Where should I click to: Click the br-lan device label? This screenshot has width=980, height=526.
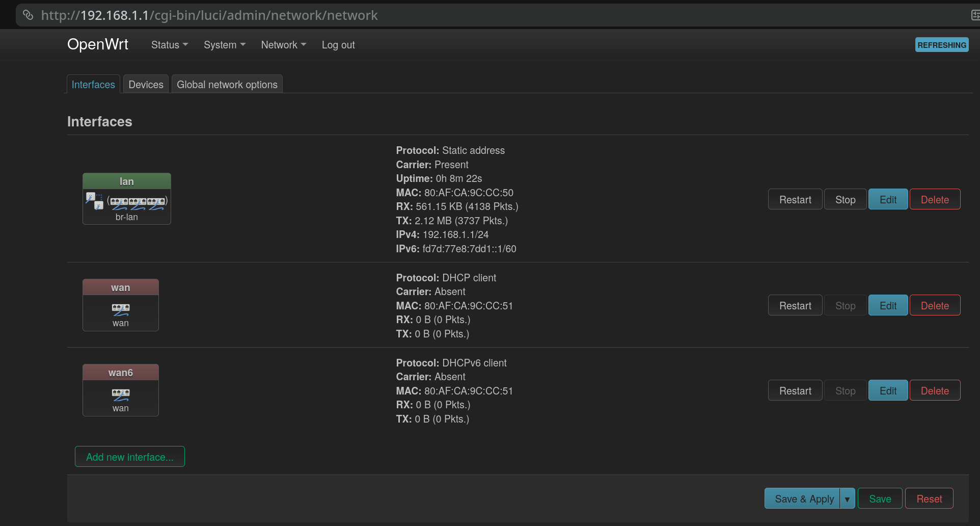pyautogui.click(x=126, y=217)
